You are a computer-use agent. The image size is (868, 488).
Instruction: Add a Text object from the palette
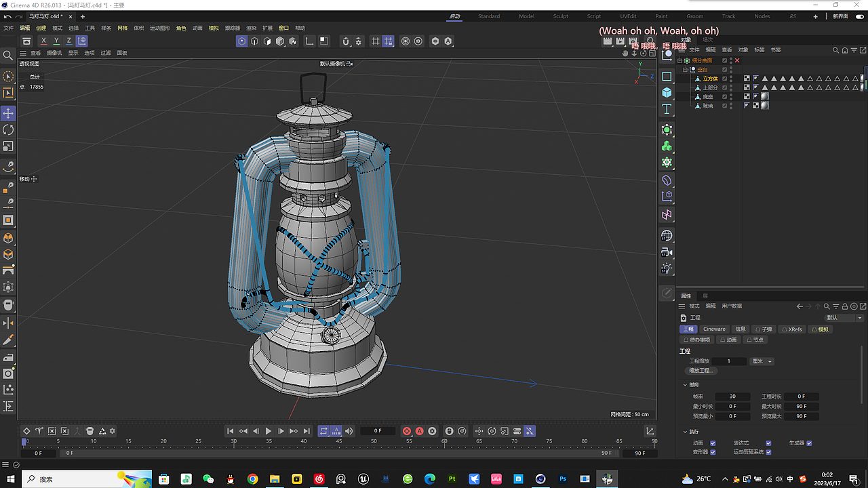coord(667,109)
